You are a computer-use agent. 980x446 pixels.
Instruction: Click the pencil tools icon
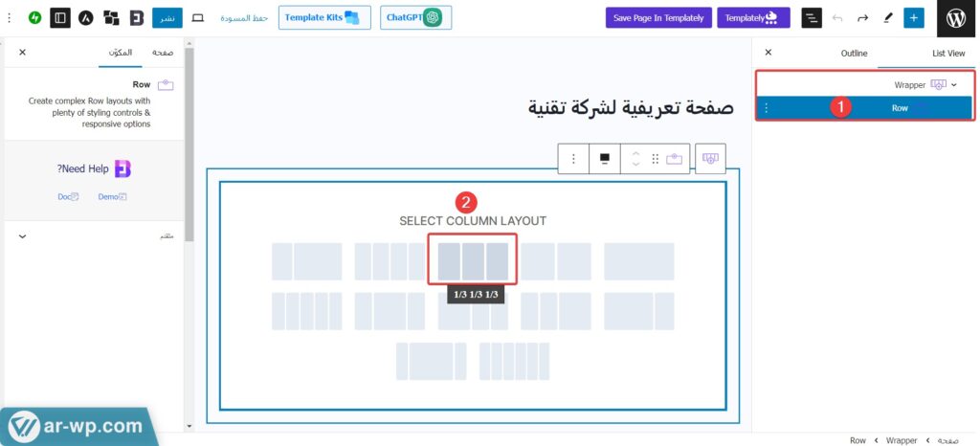pyautogui.click(x=887, y=18)
